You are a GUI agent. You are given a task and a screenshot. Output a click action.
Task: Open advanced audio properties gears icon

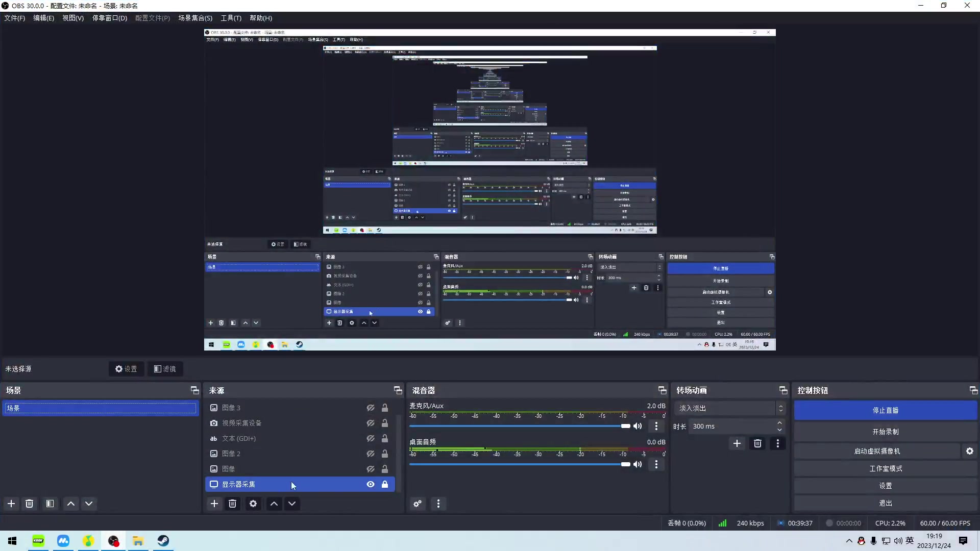point(418,504)
